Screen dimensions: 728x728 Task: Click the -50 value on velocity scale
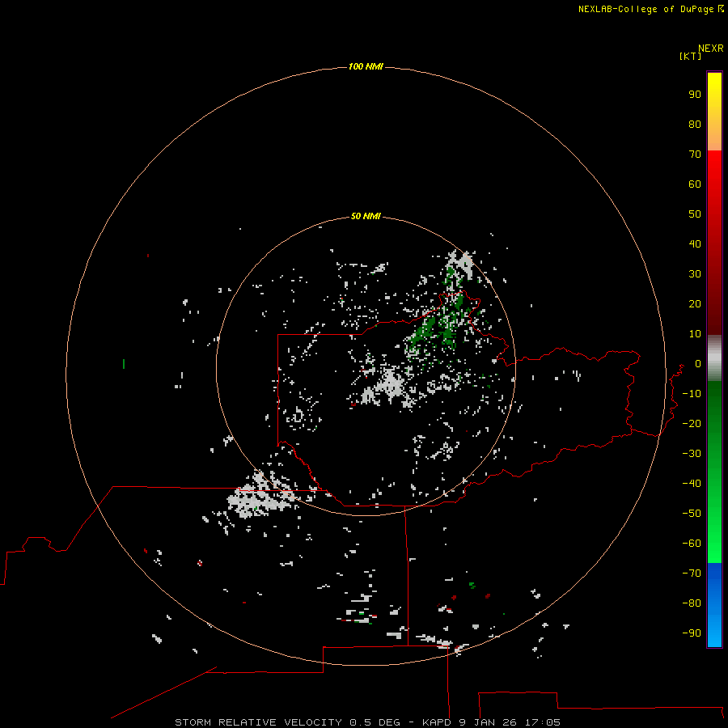point(692,513)
